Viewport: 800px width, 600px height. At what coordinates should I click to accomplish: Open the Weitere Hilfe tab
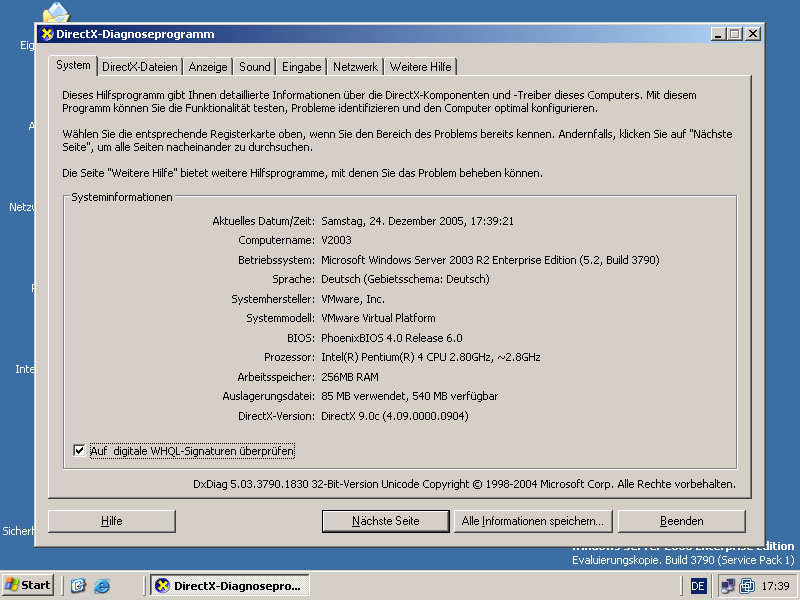(420, 67)
